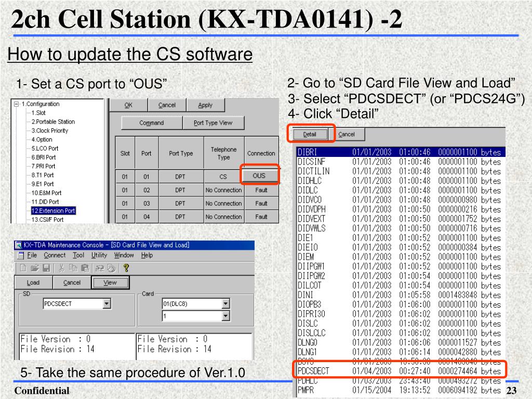532x399 pixels.
Task: Click the Cut scissors toolbar icon
Action: 61,268
